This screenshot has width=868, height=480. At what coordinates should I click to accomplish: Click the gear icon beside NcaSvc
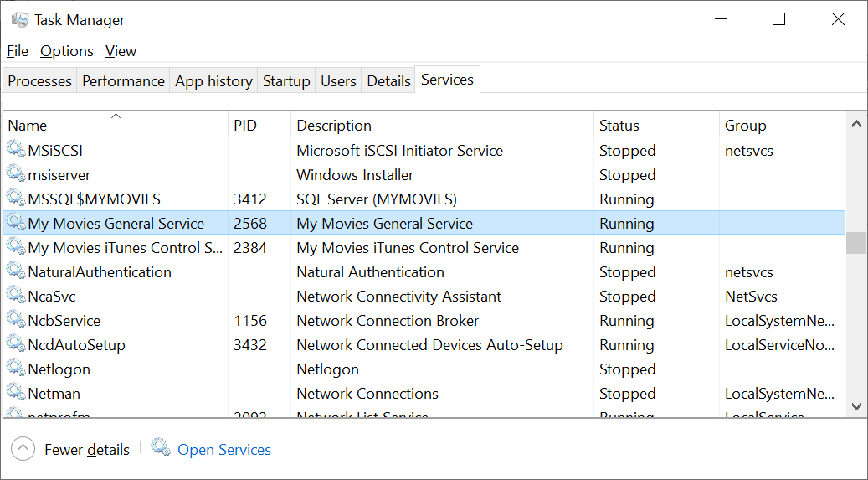point(16,296)
